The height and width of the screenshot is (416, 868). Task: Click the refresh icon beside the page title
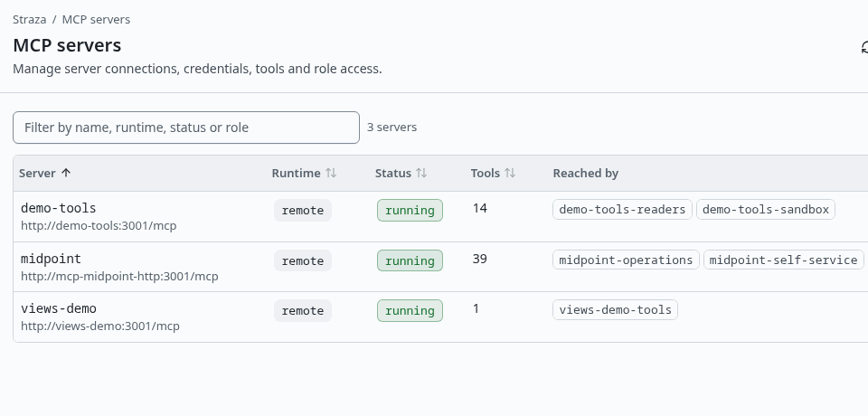click(x=864, y=48)
